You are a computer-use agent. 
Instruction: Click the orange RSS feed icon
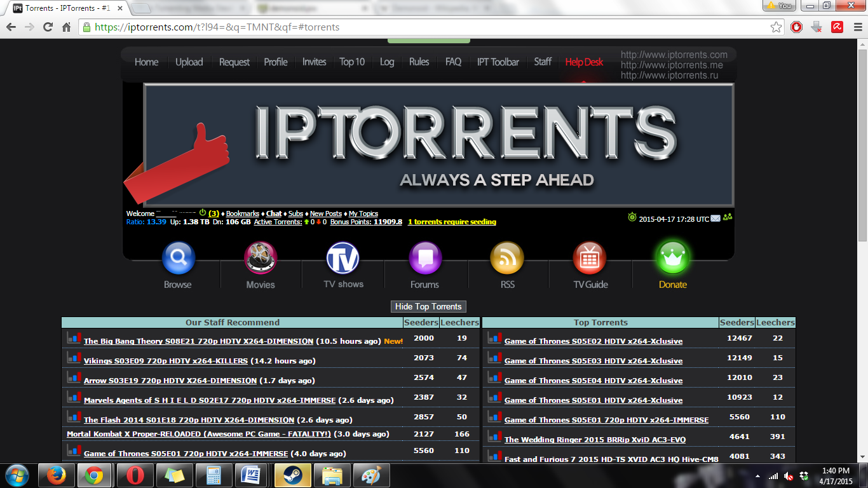507,257
